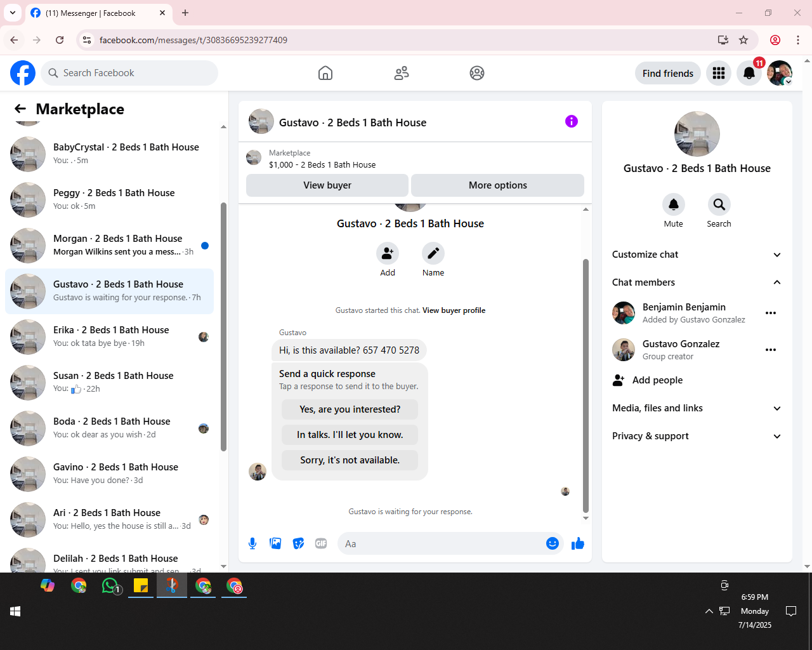Bookmark this page with the star icon
Screen dimensions: 812x650
(x=743, y=40)
